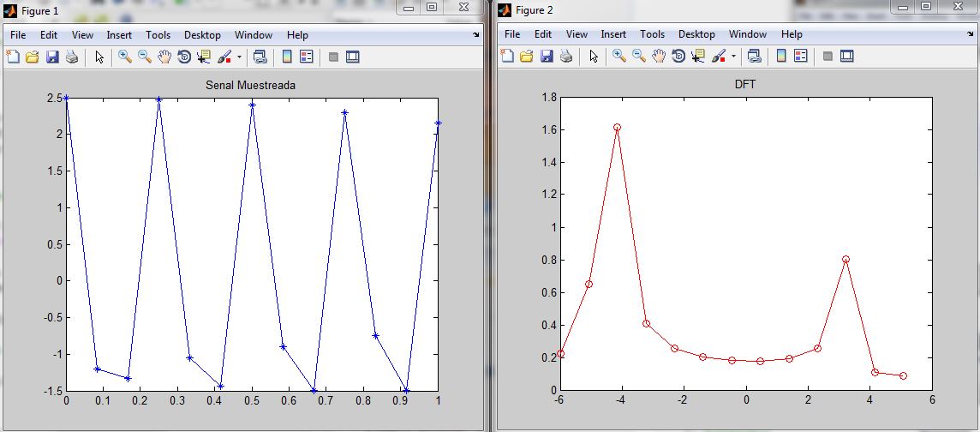Open the Tools menu in Figure 1
The height and width of the screenshot is (432, 980).
158,35
